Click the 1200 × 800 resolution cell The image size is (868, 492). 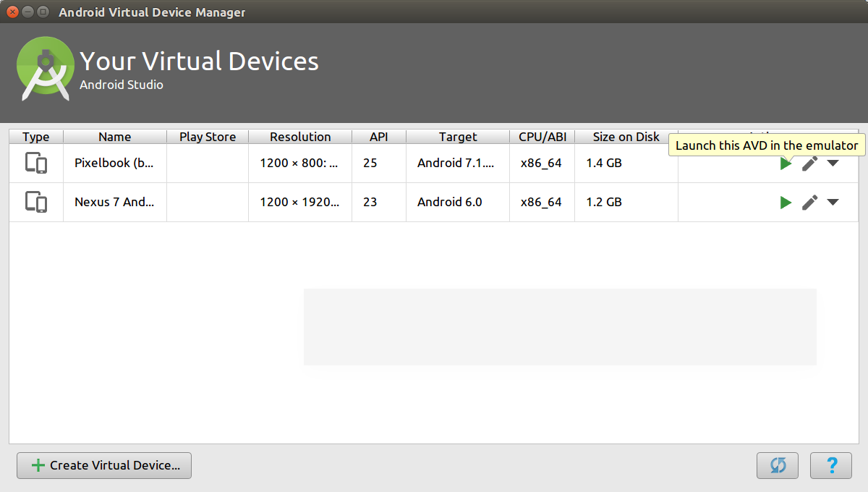coord(300,164)
